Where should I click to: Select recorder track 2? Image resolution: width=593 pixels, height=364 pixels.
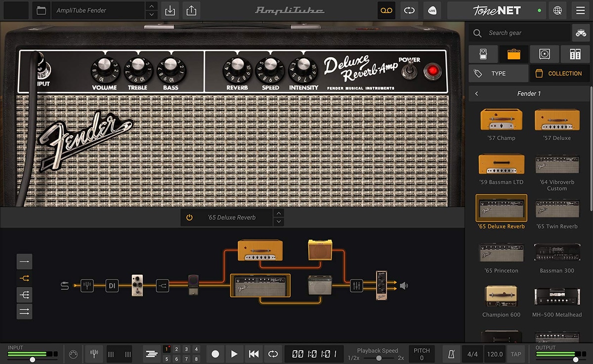tap(176, 349)
